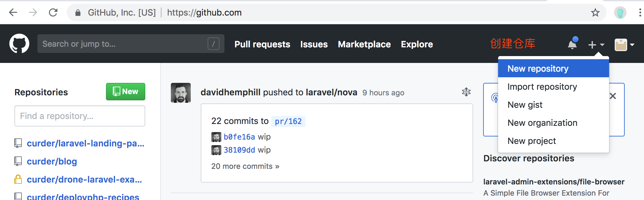The image size is (644, 200).
Task: Toggle the plus create-new dropdown
Action: tap(596, 45)
